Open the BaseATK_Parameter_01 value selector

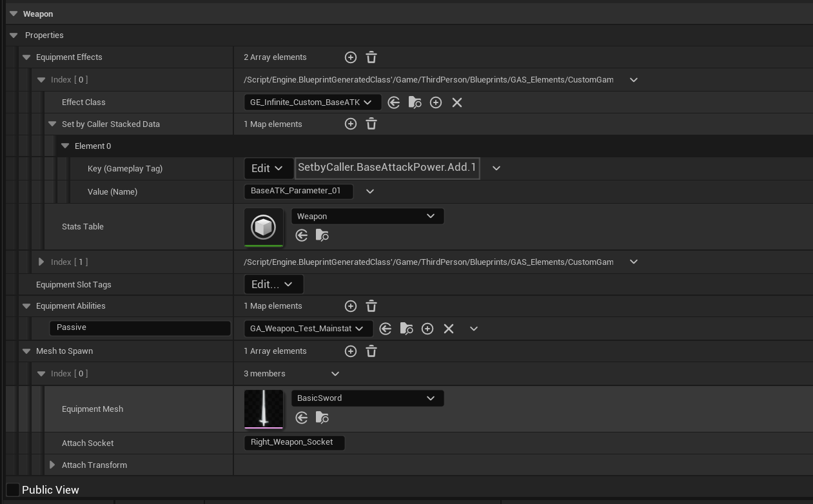pos(370,191)
